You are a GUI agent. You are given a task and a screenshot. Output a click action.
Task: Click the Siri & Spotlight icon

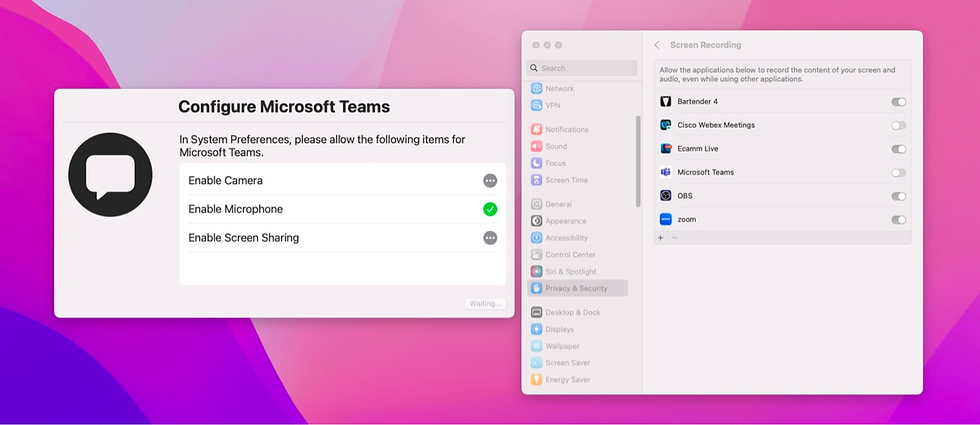click(536, 271)
